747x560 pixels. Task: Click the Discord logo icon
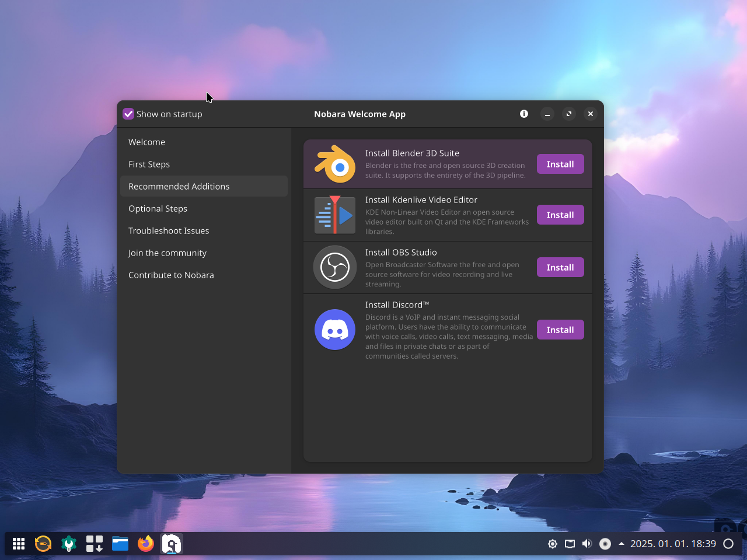(x=335, y=330)
